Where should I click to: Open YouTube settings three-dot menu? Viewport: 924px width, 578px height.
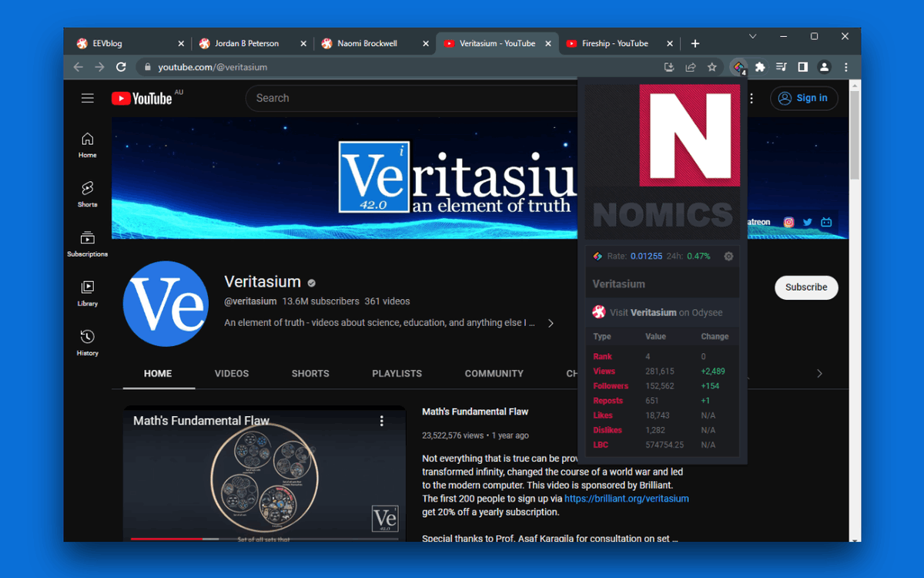click(x=752, y=98)
